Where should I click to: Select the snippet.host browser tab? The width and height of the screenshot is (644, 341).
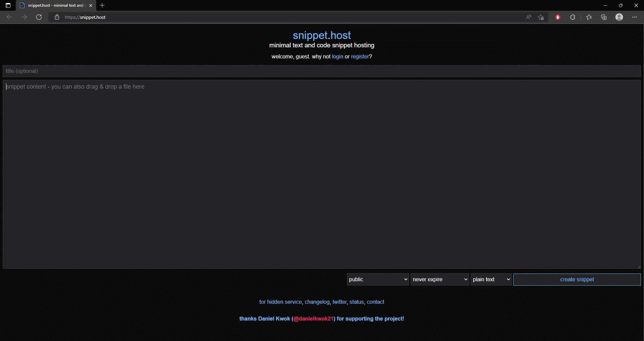point(56,5)
